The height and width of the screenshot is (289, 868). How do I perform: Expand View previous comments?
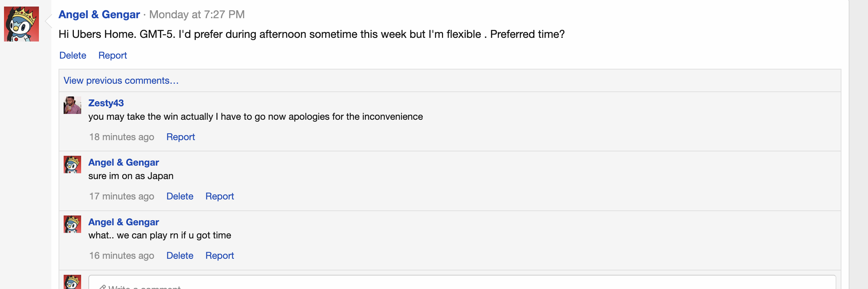tap(121, 80)
